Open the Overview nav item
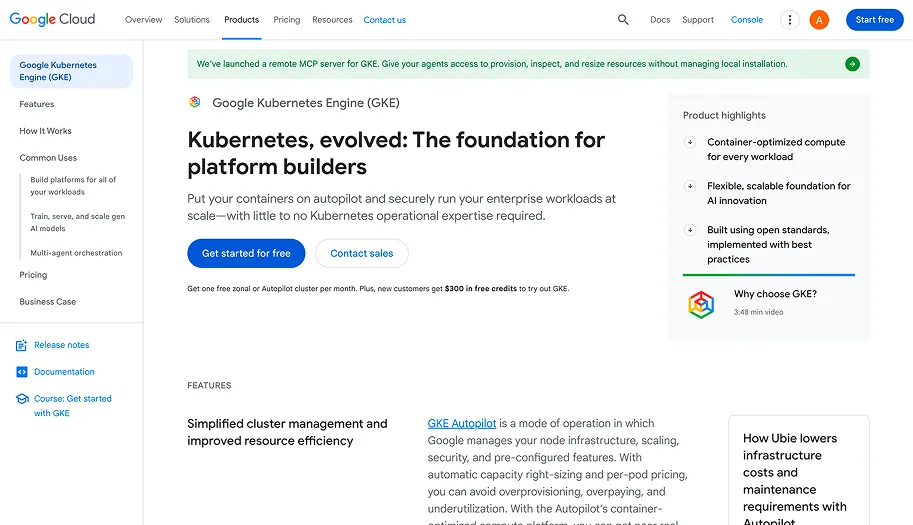 click(x=143, y=20)
